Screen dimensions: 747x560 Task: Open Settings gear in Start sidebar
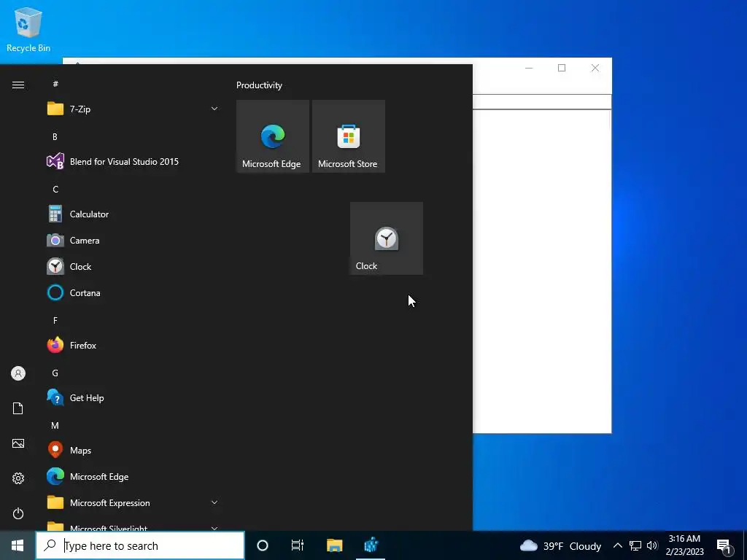18,478
